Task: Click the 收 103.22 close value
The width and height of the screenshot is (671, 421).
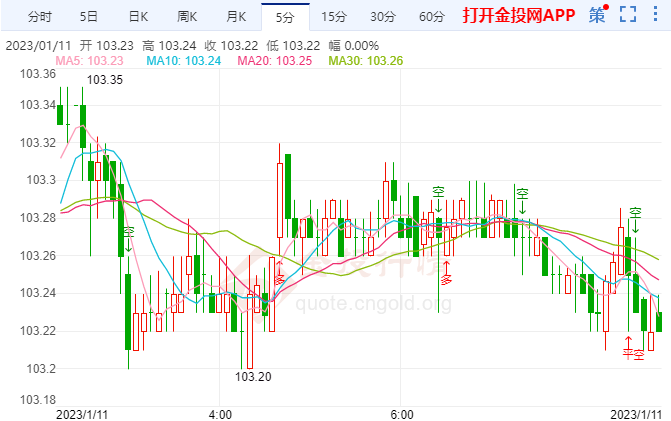Action: 232,45
